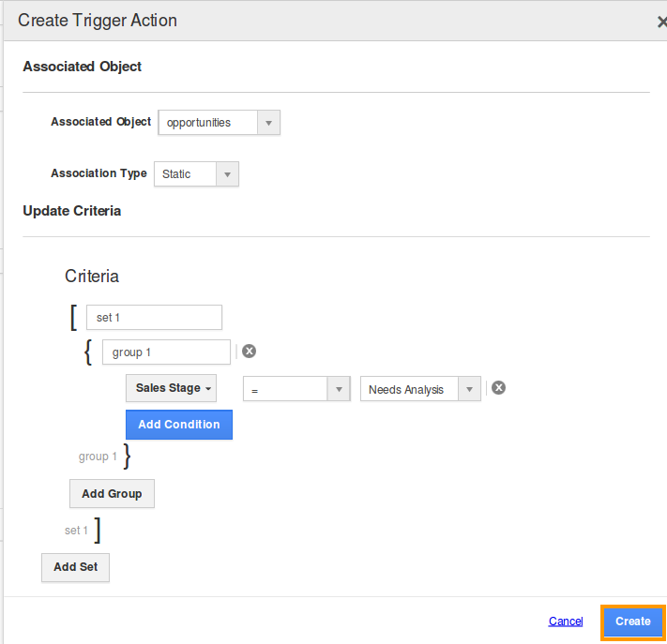Expand the Static Association Type dropdown
Screen dimensions: 667x644
click(196, 174)
